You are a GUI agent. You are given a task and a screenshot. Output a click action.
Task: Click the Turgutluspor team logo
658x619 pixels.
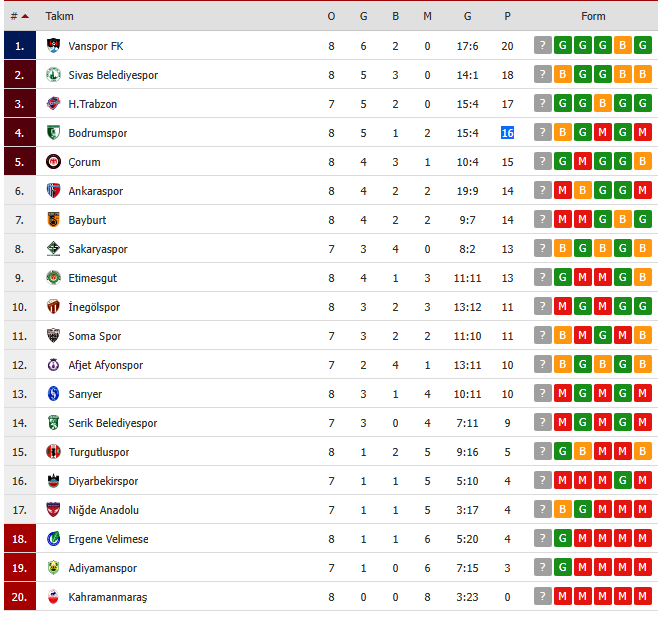click(x=54, y=452)
